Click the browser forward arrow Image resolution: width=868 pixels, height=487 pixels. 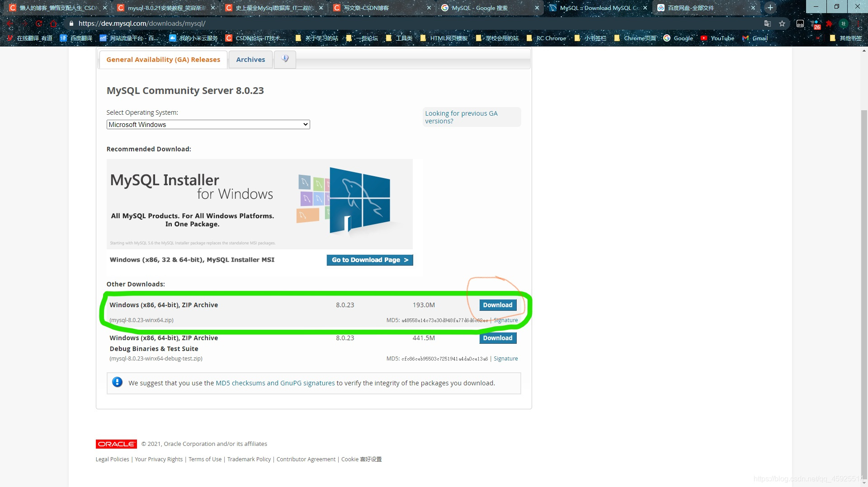pos(24,23)
